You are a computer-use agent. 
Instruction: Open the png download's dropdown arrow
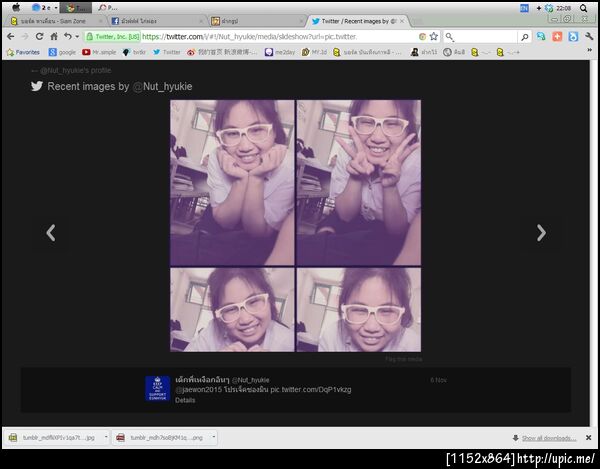click(x=214, y=437)
